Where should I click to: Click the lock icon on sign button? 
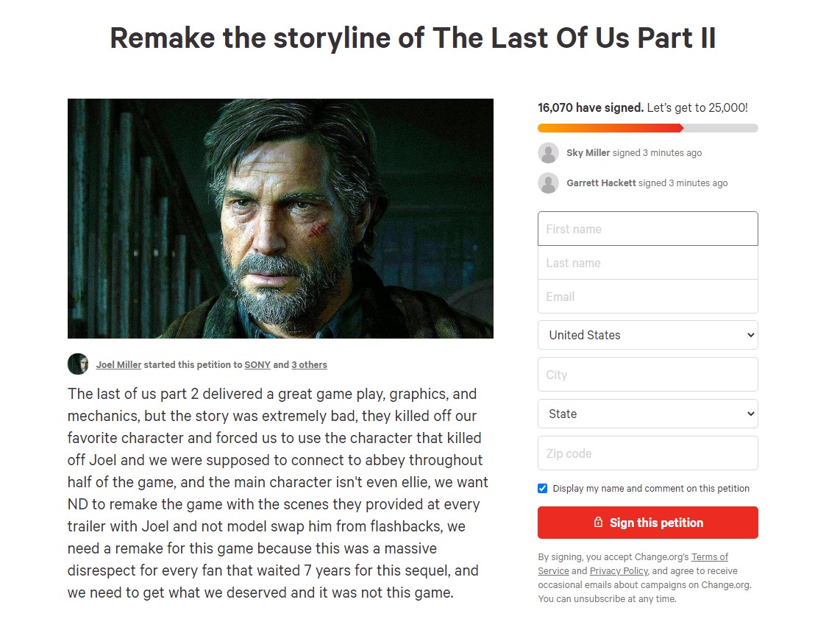pyautogui.click(x=598, y=523)
